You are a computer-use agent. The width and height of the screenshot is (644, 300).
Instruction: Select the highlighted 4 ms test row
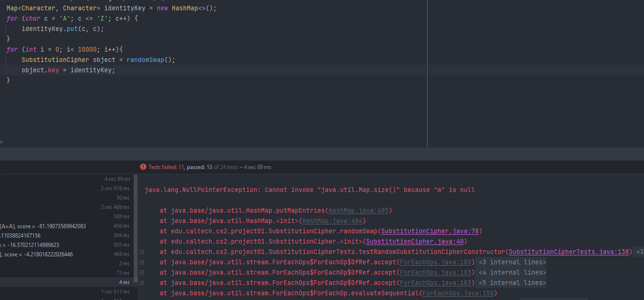(x=66, y=282)
